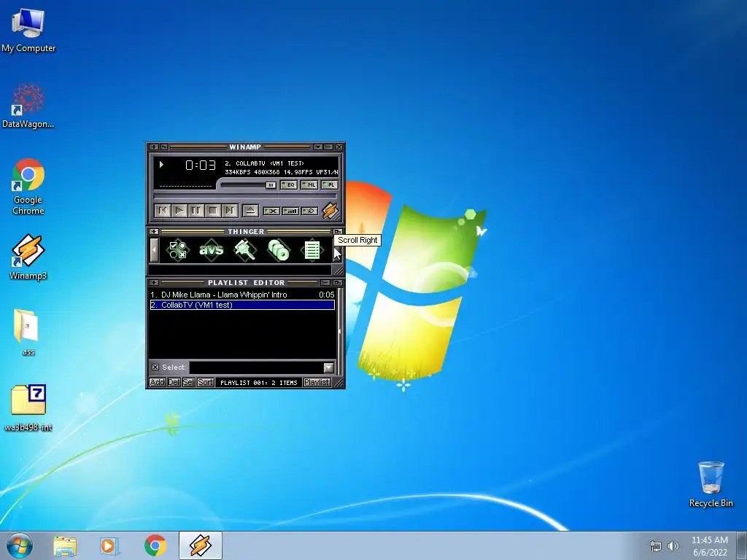Click the Winamp seek bar
Viewport: 747px width, 560px height.
click(245, 196)
